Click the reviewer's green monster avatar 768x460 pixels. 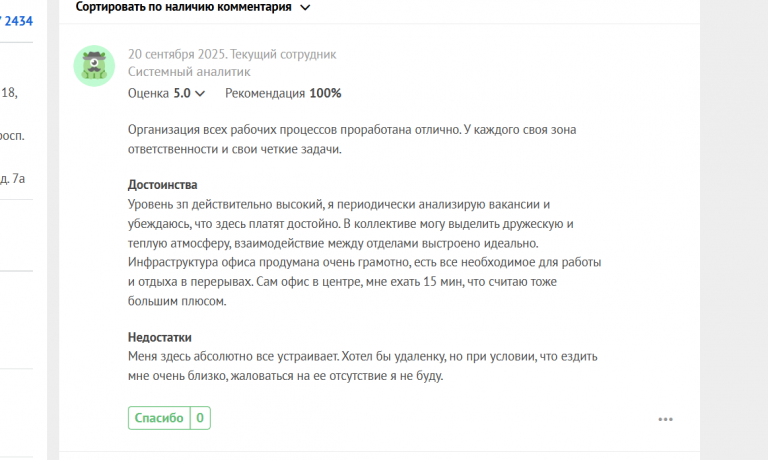click(x=94, y=66)
